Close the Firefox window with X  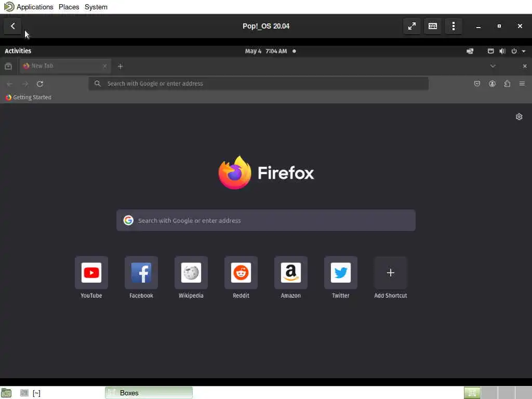[525, 66]
